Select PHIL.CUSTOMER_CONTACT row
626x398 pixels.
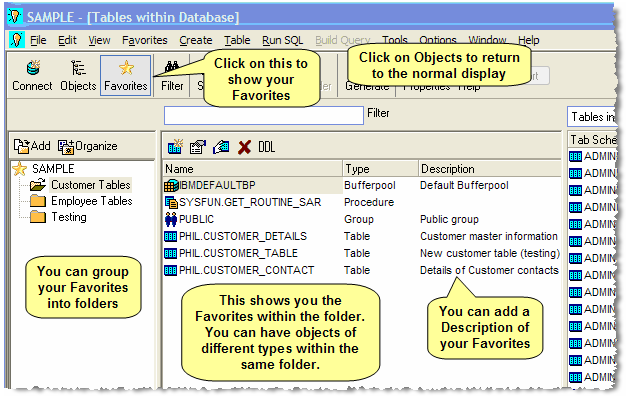(362, 270)
